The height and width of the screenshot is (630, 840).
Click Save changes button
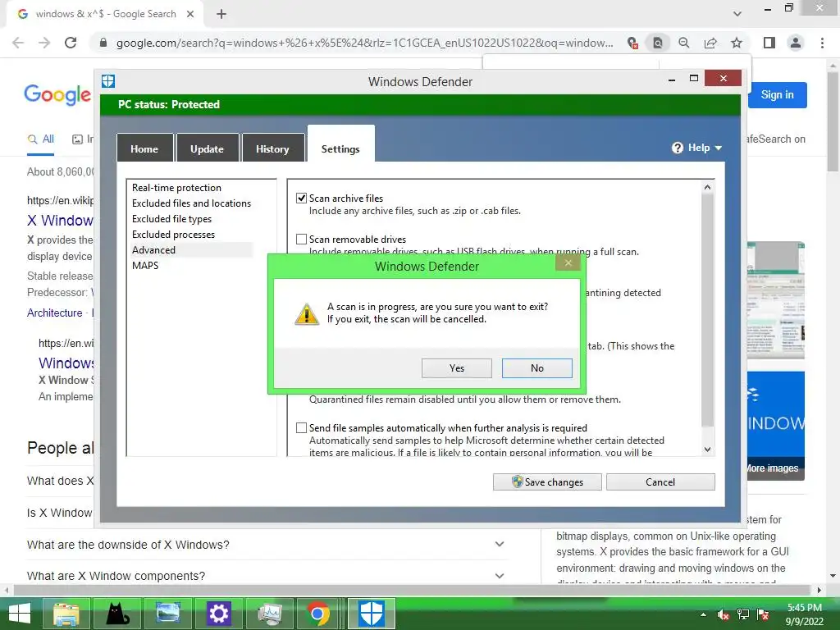click(x=547, y=482)
